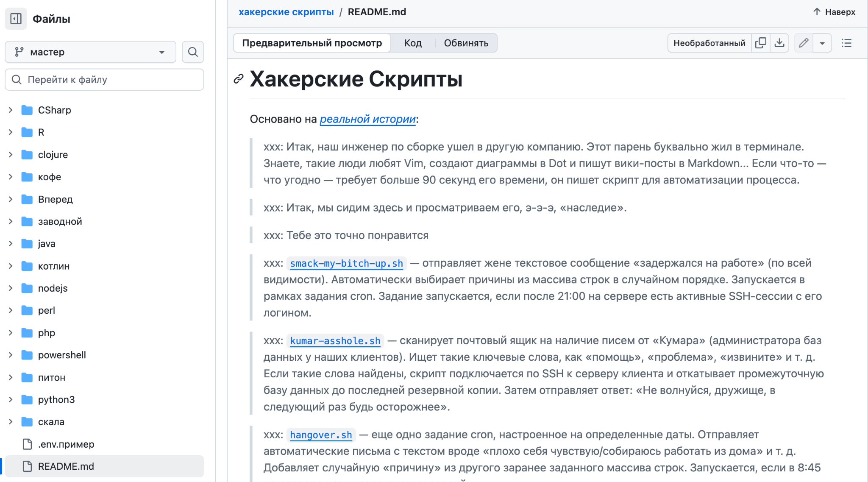This screenshot has height=482, width=868.
Task: Open the file editor with the pencil icon
Action: (x=803, y=42)
